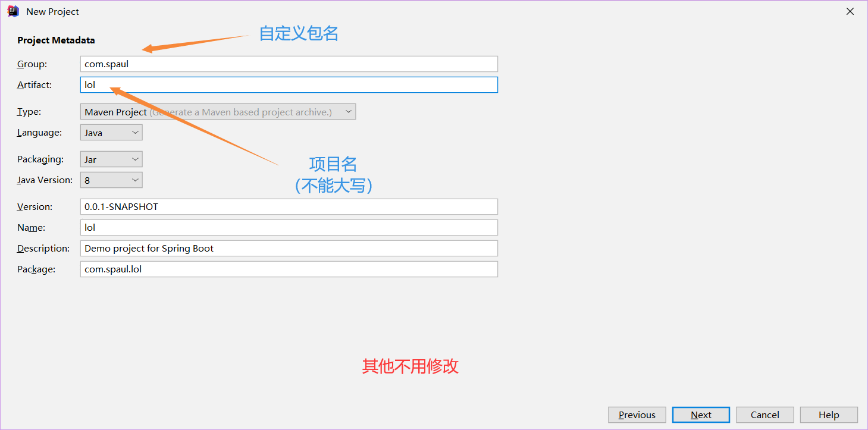Screen dimensions: 868x430
Task: Proceed with the Next button
Action: (x=701, y=415)
